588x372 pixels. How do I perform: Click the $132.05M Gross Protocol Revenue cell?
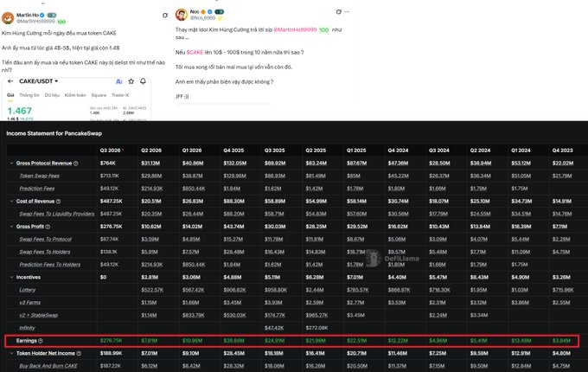point(234,164)
